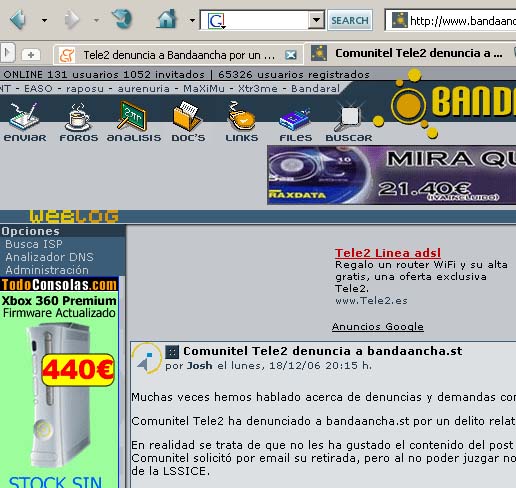The width and height of the screenshot is (516, 488).
Task: Expand the Back button history dropdown
Action: [x=44, y=20]
